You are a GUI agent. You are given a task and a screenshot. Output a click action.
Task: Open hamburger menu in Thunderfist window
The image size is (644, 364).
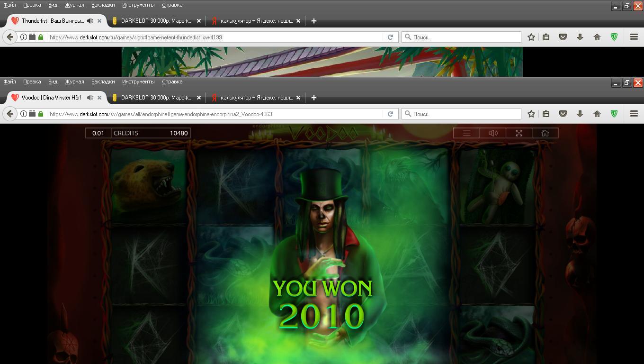tap(634, 37)
